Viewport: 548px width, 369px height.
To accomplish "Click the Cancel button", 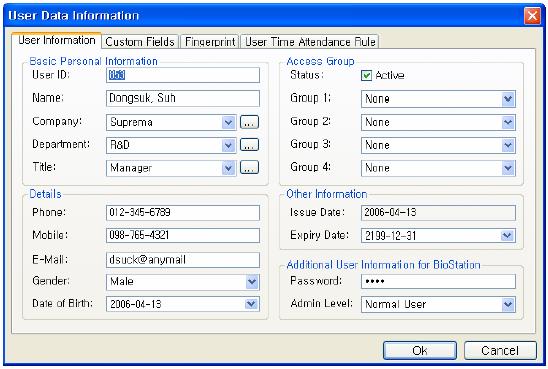I will 500,350.
